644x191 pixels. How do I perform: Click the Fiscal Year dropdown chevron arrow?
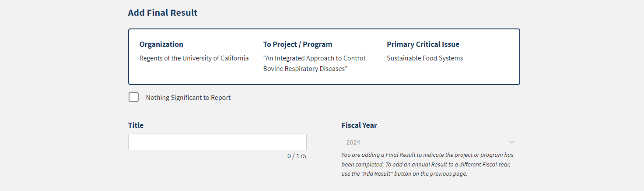pyautogui.click(x=512, y=142)
